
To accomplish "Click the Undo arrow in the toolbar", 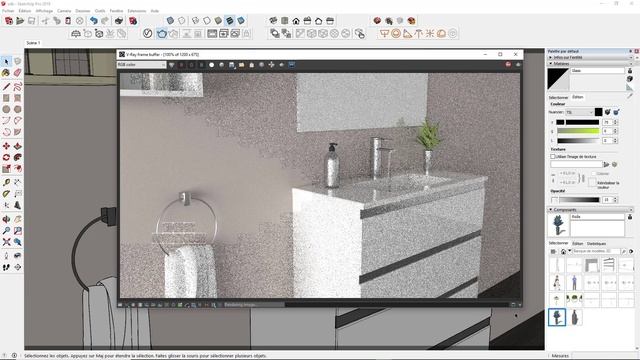I will 94,21.
